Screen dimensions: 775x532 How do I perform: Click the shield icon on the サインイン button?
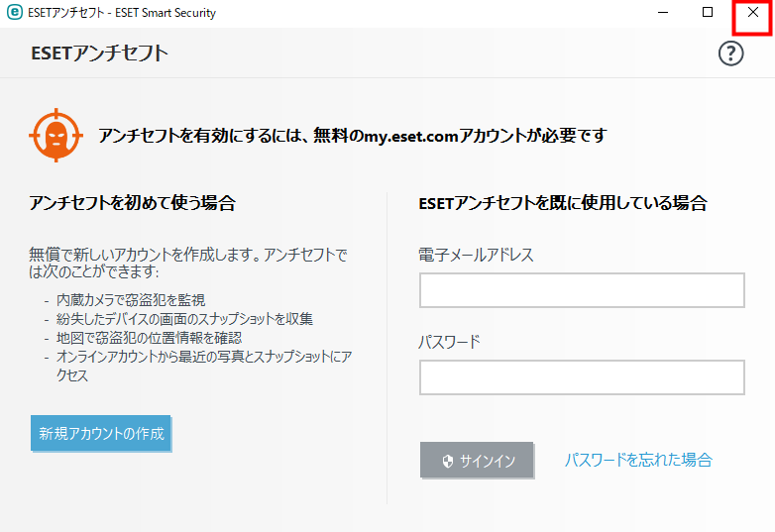(x=448, y=461)
